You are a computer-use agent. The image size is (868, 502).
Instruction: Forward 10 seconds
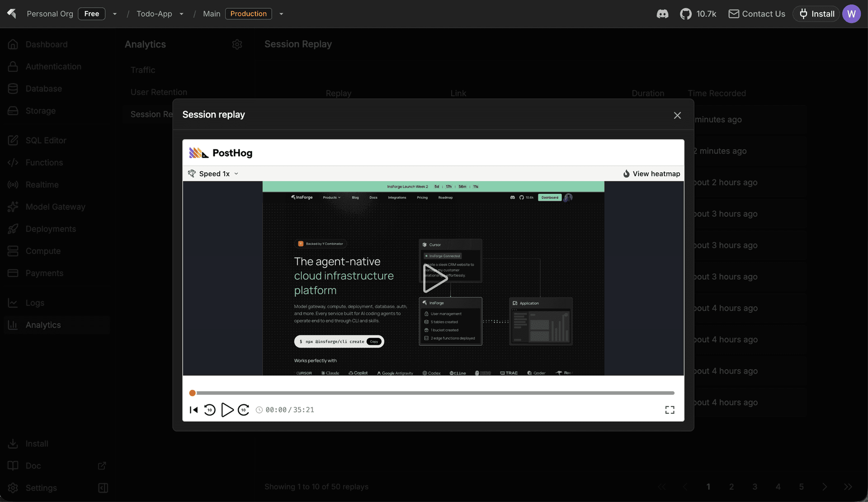point(244,410)
